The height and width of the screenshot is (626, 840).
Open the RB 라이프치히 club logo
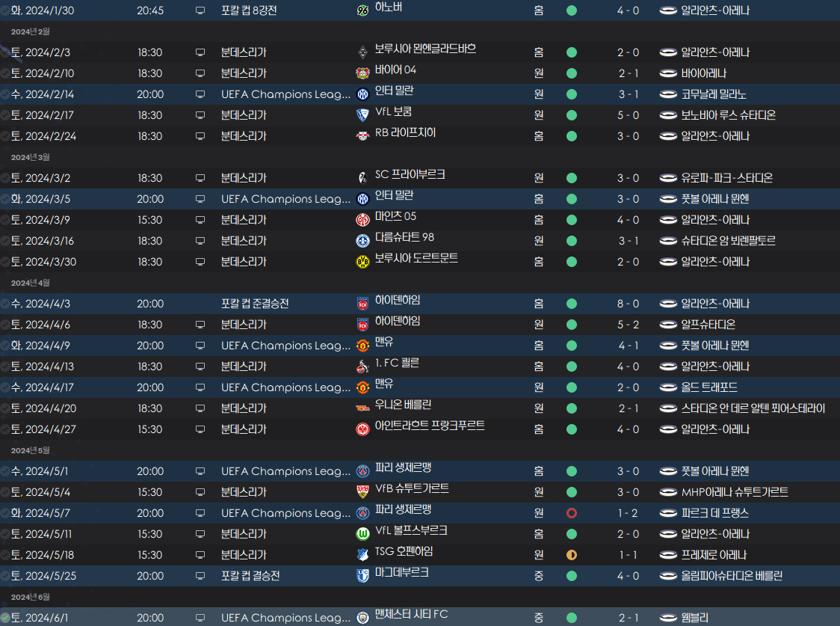(362, 135)
